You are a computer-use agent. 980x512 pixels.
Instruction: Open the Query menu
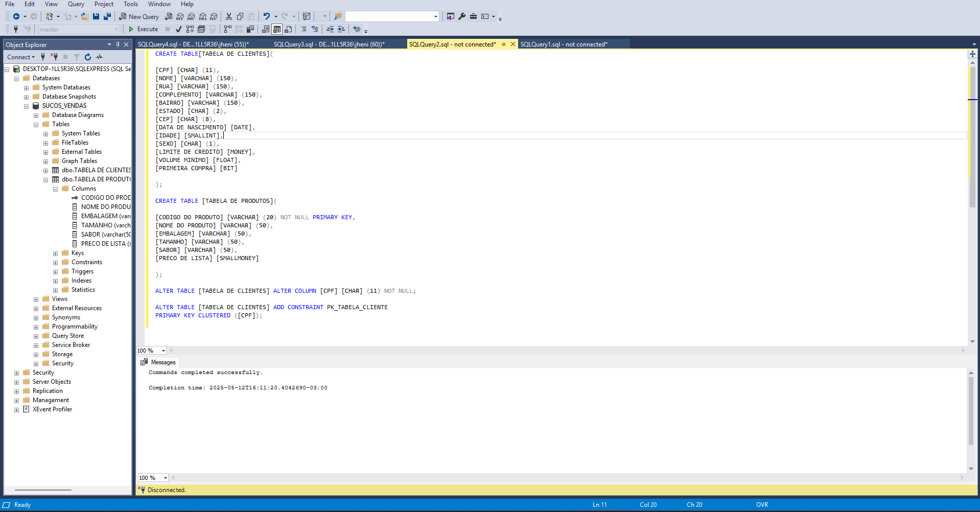click(x=76, y=4)
